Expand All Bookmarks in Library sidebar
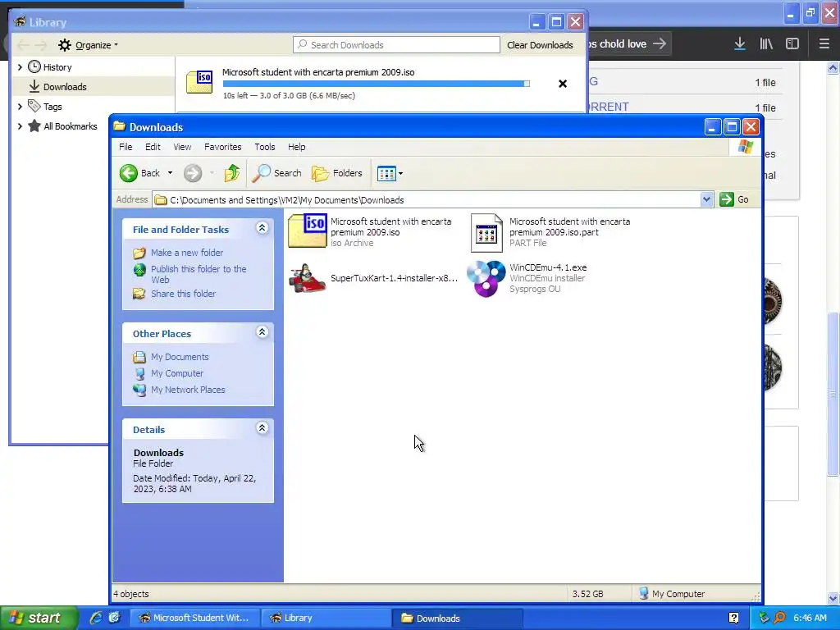This screenshot has width=840, height=630. pyautogui.click(x=20, y=126)
